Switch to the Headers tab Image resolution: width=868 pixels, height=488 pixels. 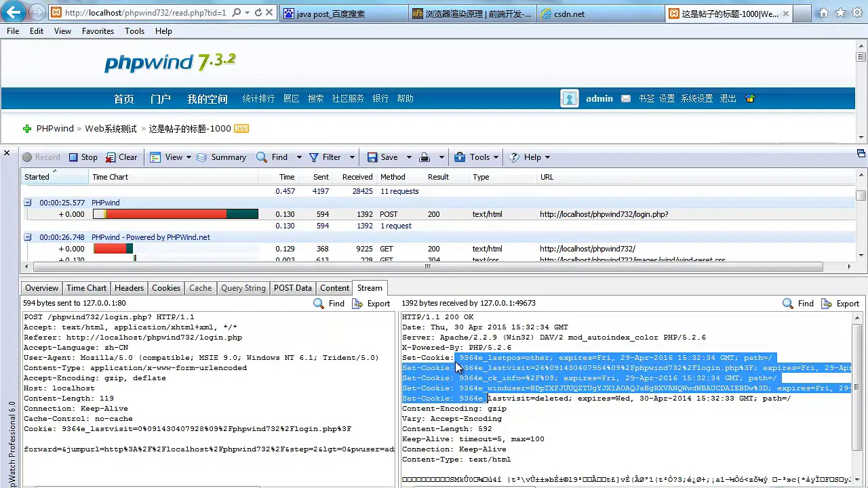[x=129, y=288]
